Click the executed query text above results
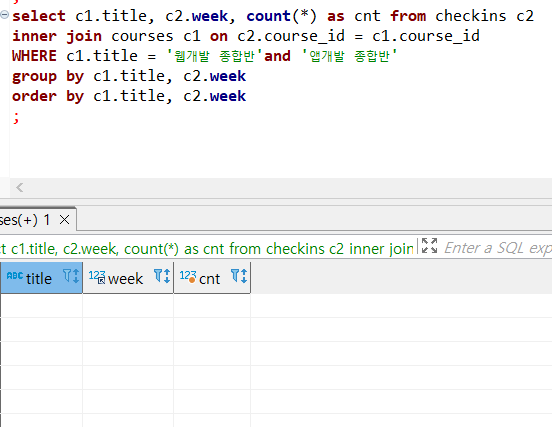Image resolution: width=552 pixels, height=427 pixels. [206, 249]
